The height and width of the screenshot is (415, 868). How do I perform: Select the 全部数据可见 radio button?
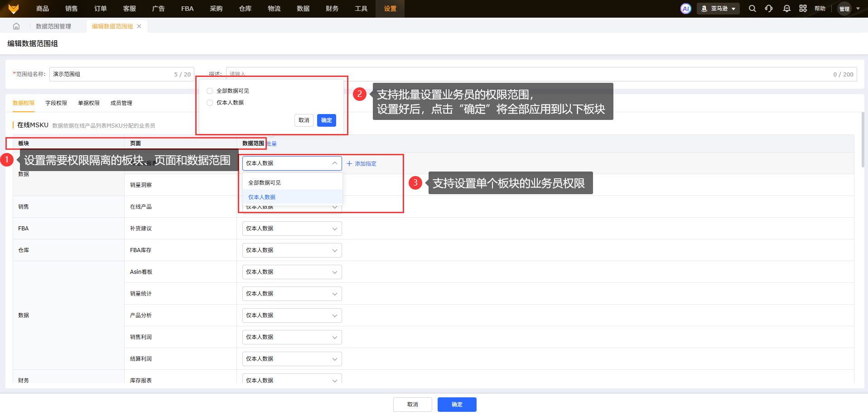pyautogui.click(x=210, y=91)
